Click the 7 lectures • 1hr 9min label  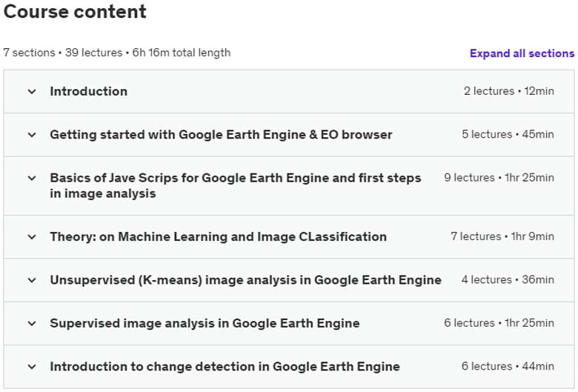pyautogui.click(x=502, y=236)
